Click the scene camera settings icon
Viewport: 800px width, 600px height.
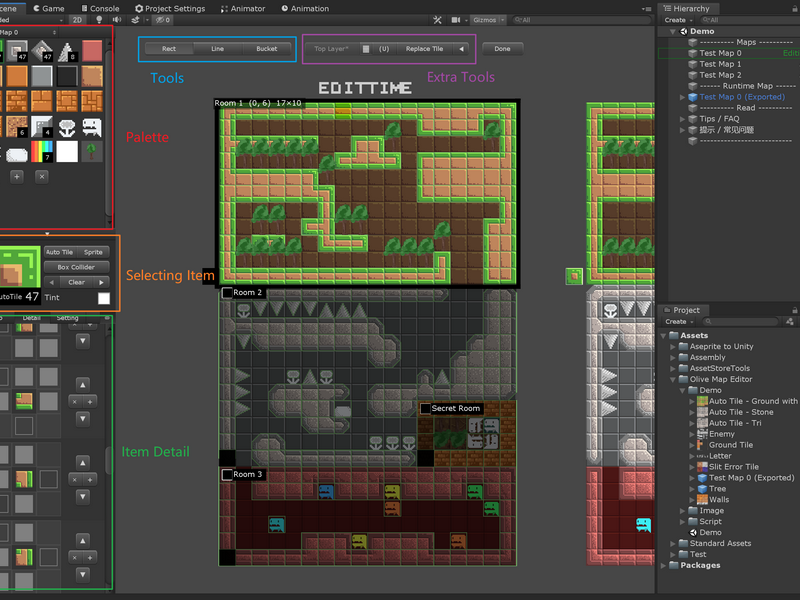point(456,20)
